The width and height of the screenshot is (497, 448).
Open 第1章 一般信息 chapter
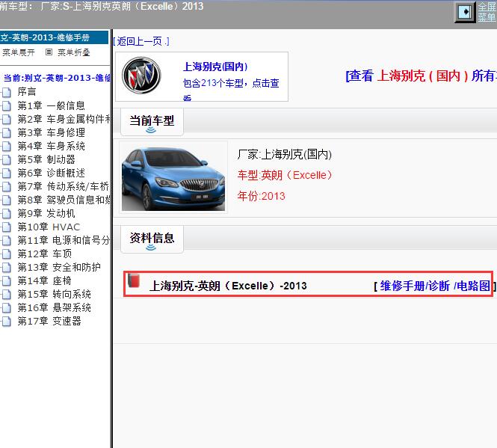[51, 105]
